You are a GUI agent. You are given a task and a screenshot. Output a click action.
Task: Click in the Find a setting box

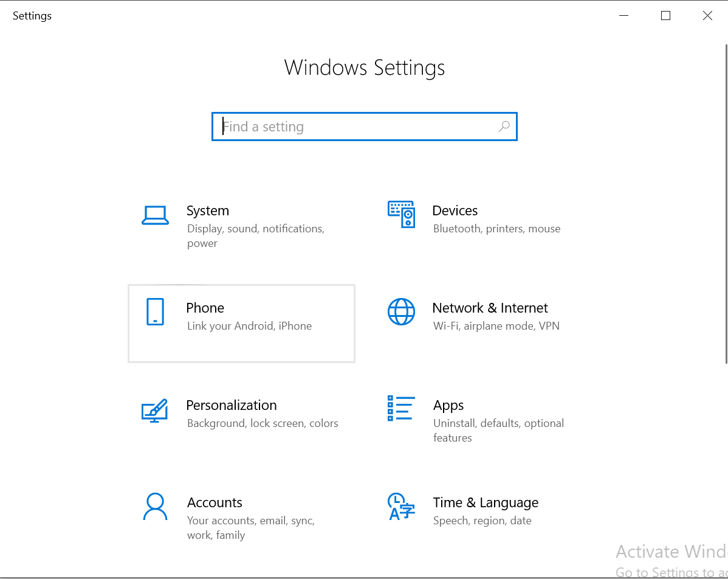pos(365,127)
